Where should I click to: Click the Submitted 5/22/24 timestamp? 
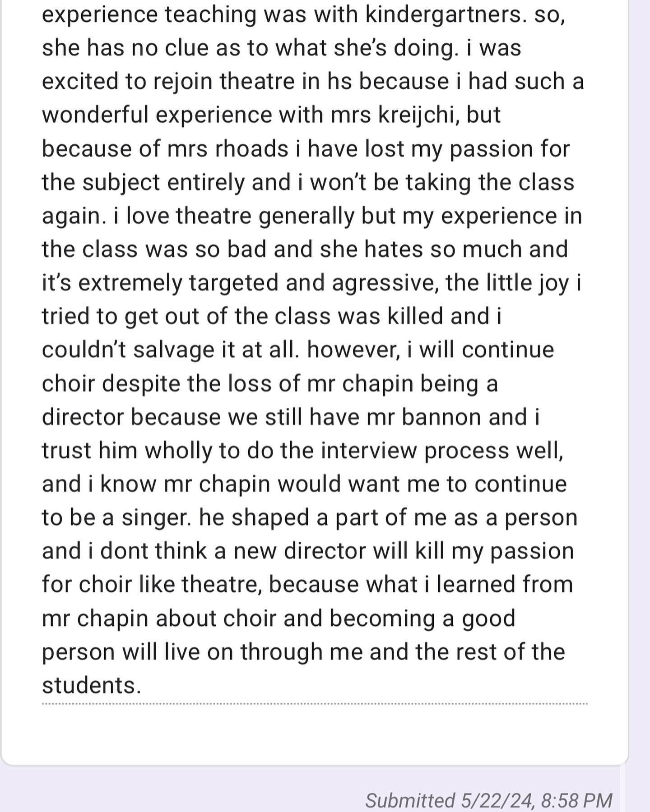tap(488, 800)
